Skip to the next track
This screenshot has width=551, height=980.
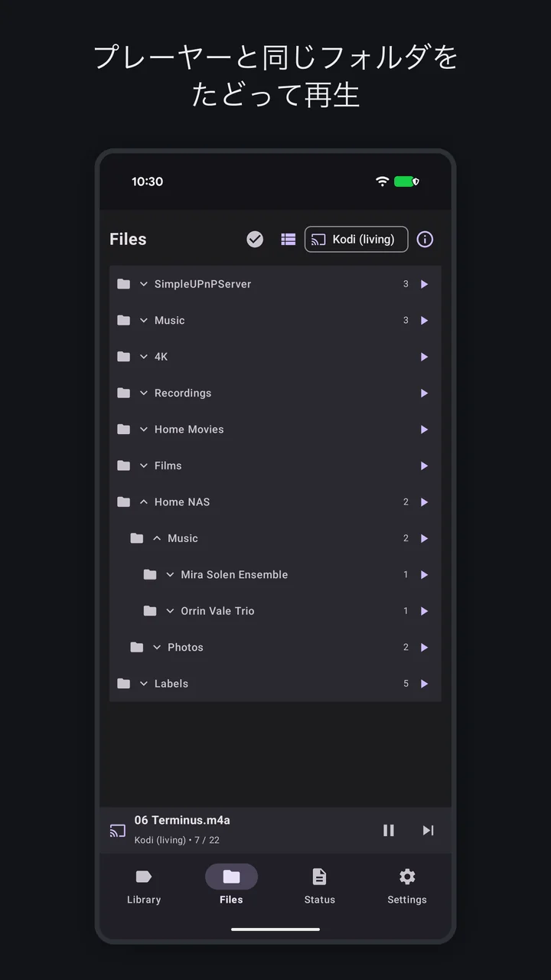[429, 830]
